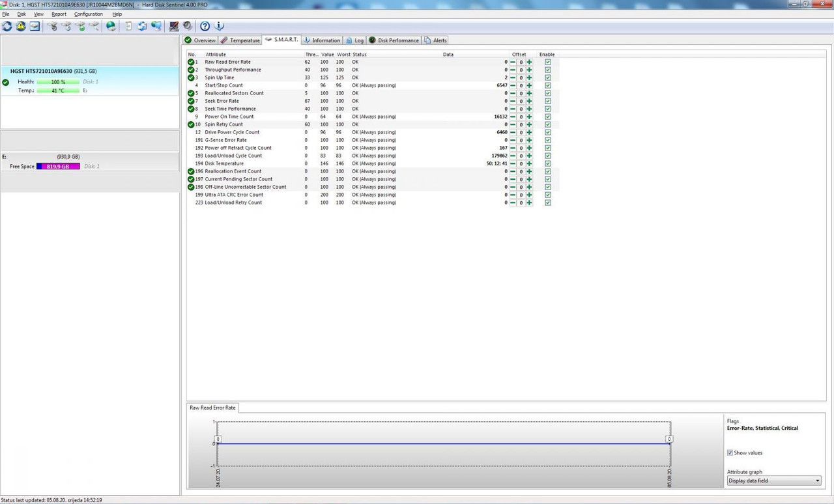
Task: Click the yellow warning triangle toolbar icon
Action: click(x=21, y=26)
